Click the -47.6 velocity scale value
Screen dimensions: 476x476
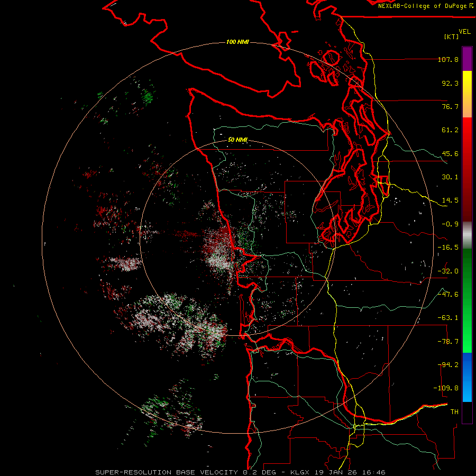[x=448, y=295]
